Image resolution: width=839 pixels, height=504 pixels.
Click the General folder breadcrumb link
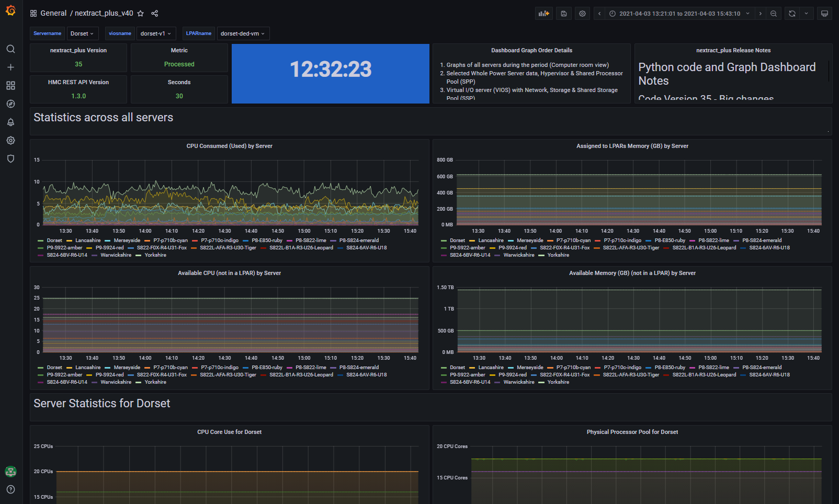tap(53, 14)
